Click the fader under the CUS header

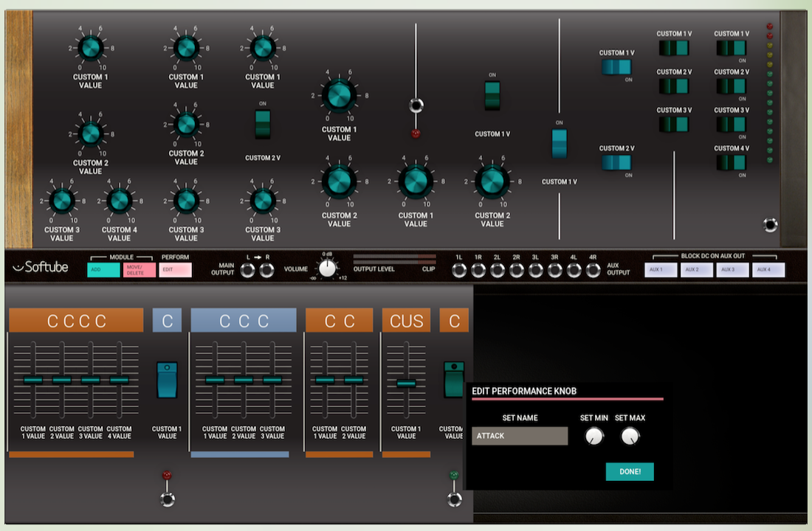click(406, 383)
